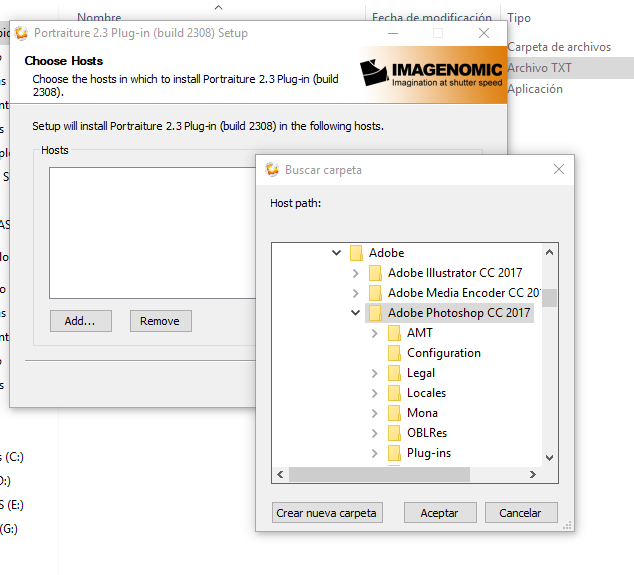
Task: Click the Buscar carpeta title bar icon
Action: (272, 170)
